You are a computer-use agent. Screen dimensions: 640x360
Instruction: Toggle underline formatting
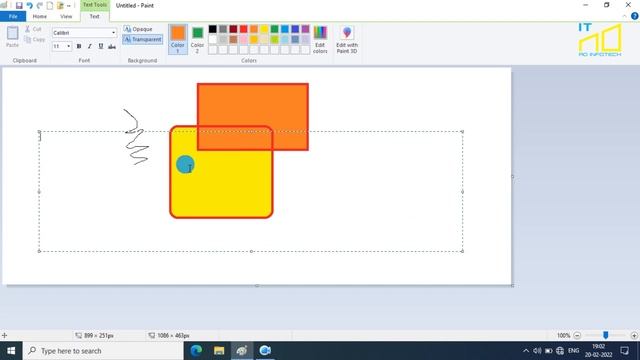(101, 47)
